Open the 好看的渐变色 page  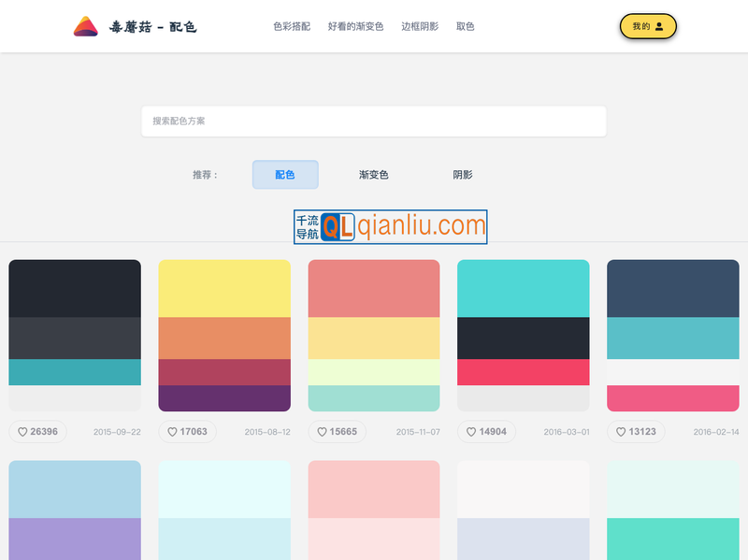pos(354,26)
